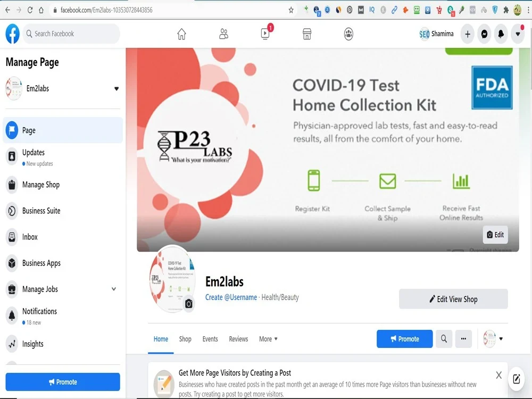The width and height of the screenshot is (532, 399).
Task: Open the Watch video icon
Action: (265, 34)
